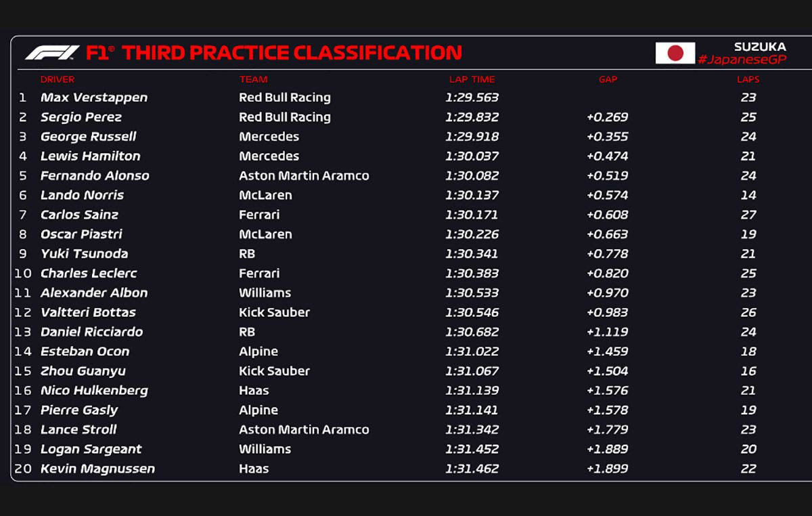
Task: Click the LAP TIME column header
Action: click(472, 79)
